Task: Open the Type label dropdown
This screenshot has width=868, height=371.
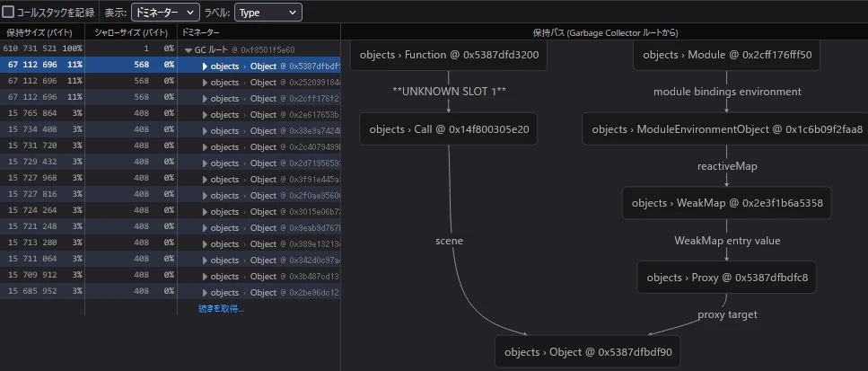Action: (x=267, y=13)
